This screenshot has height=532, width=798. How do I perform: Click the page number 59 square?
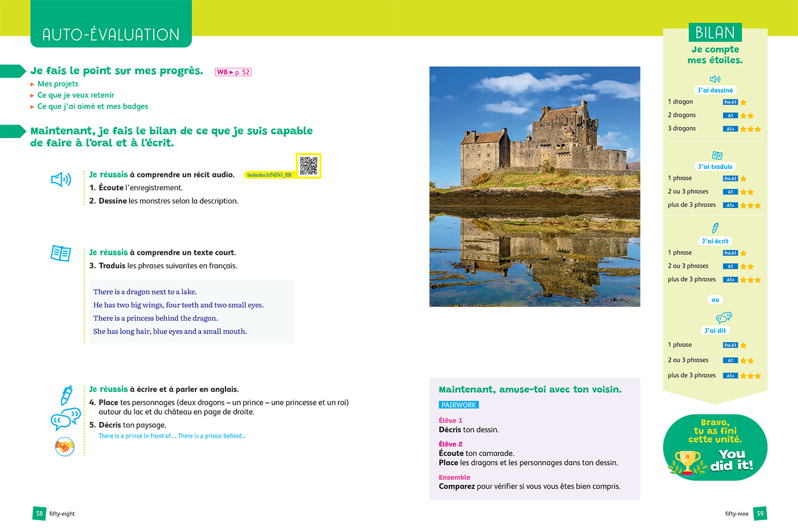[760, 513]
